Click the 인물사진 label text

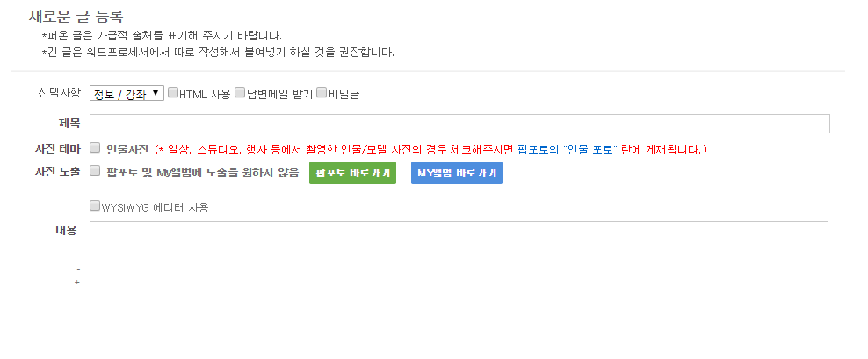127,150
